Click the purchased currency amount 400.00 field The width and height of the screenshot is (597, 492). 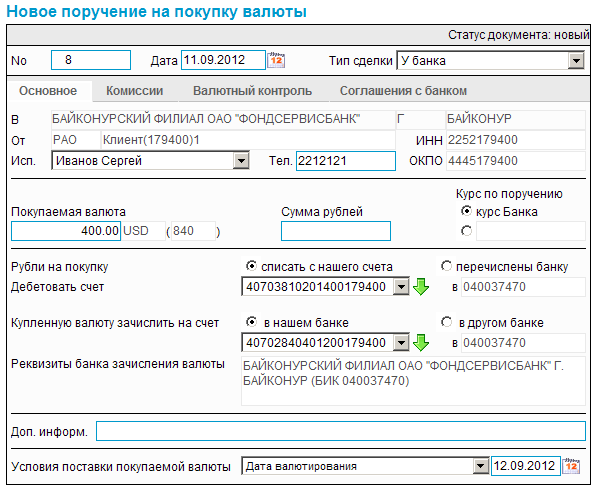(x=66, y=231)
